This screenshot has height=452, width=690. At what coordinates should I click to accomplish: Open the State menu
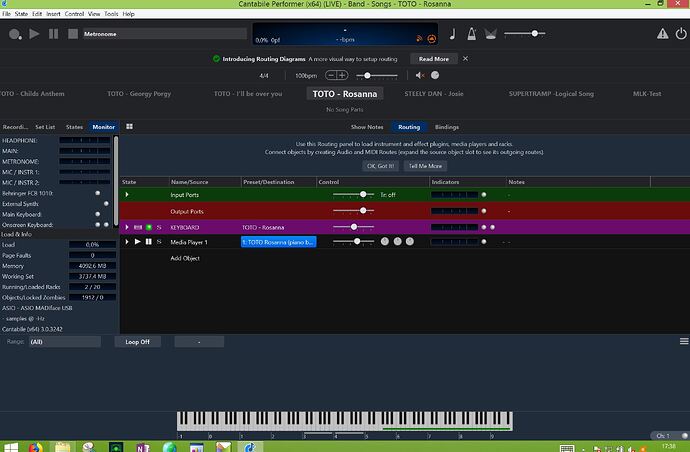(x=21, y=14)
